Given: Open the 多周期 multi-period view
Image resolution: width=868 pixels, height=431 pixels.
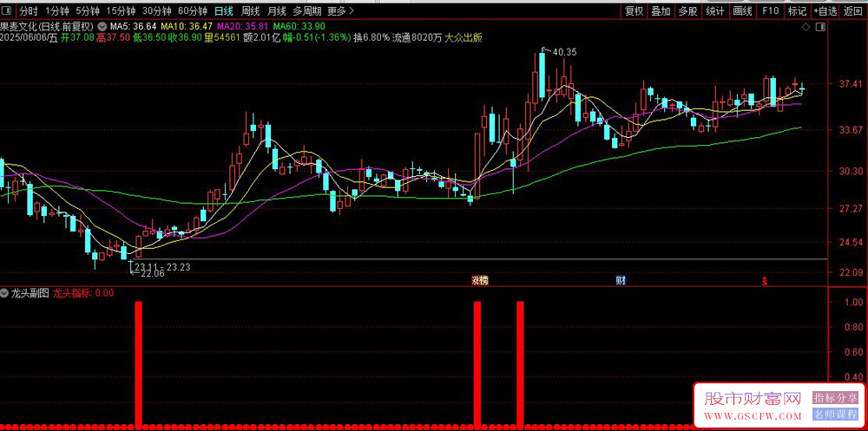Looking at the screenshot, I should coord(307,10).
